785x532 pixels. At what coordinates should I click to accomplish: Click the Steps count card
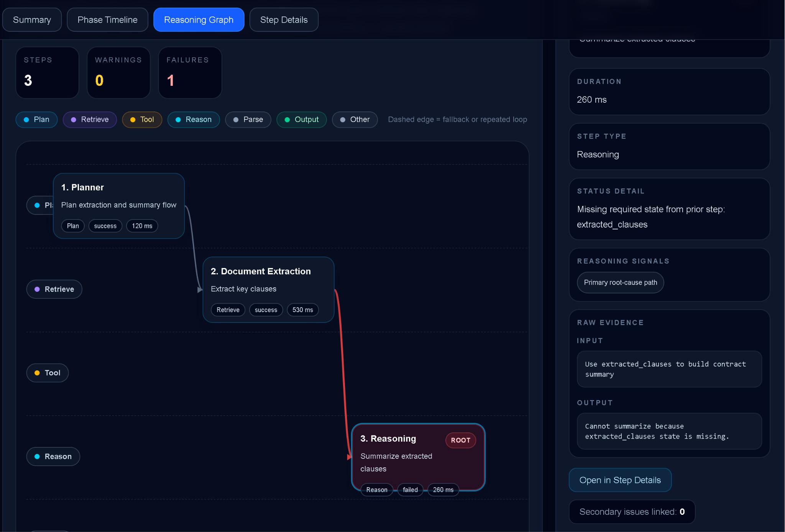(x=47, y=73)
